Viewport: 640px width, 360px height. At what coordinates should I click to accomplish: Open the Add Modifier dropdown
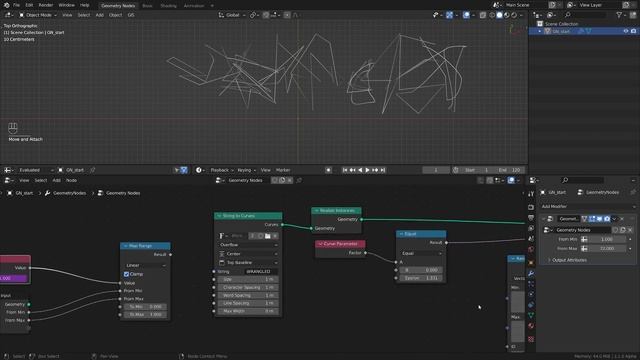(588, 207)
